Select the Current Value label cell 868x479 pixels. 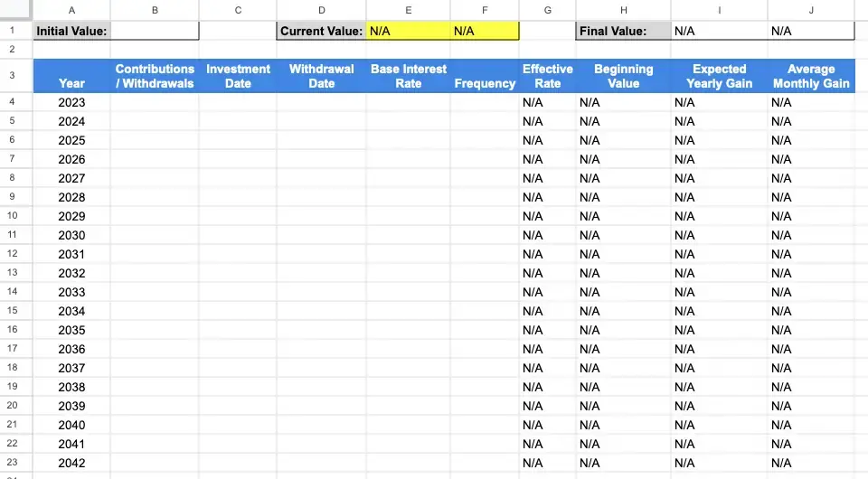click(322, 31)
